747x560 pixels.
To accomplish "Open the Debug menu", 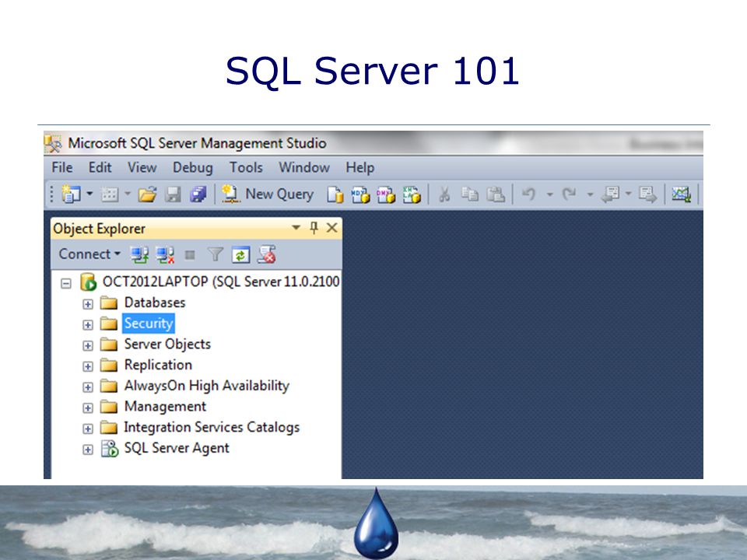I will click(192, 168).
